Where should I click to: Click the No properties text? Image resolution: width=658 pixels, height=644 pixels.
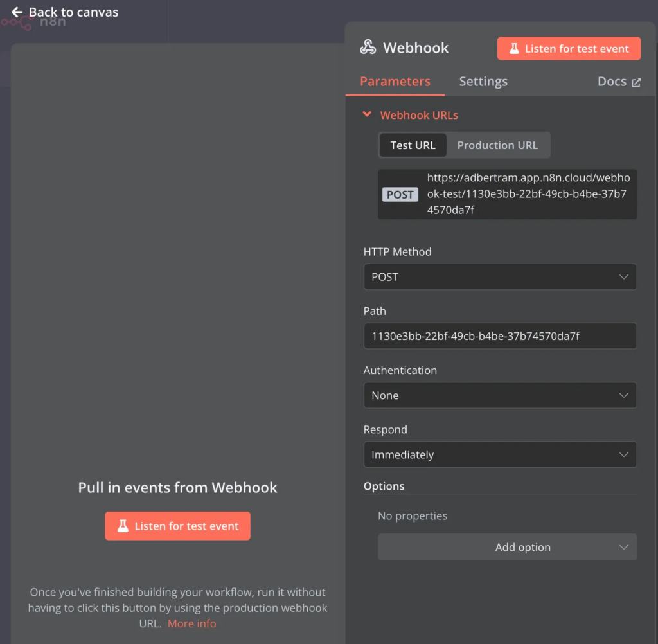413,515
